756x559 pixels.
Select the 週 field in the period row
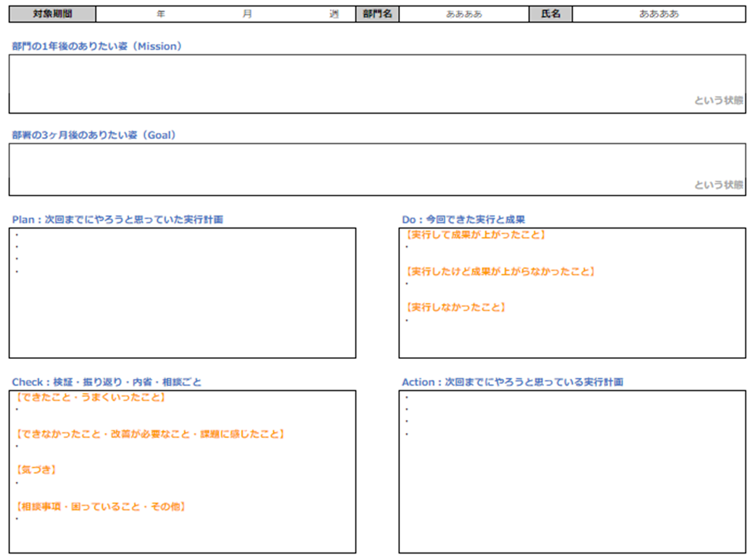click(x=334, y=14)
